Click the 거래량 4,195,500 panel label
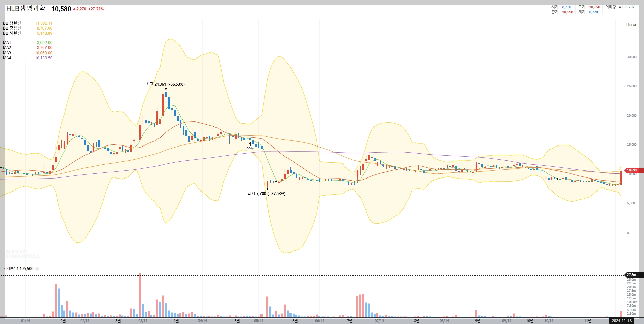The width and height of the screenshot is (644, 324). point(18,269)
